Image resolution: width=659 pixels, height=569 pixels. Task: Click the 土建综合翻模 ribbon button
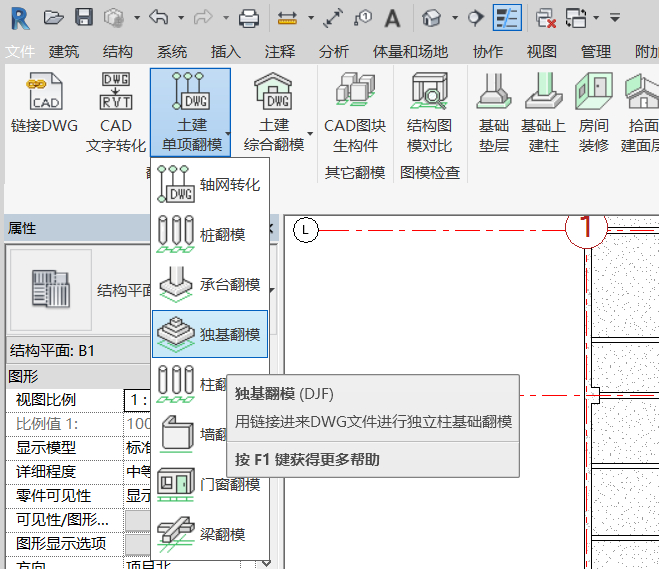(274, 112)
